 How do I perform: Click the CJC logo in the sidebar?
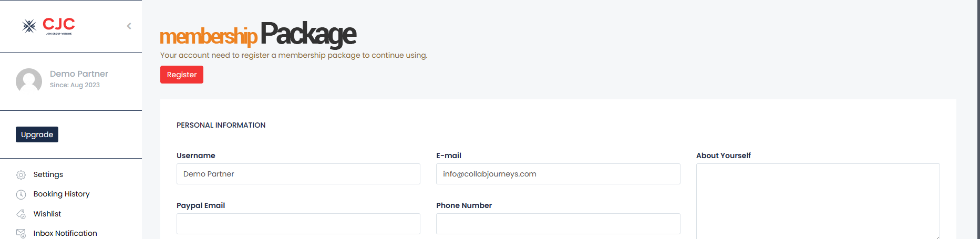(x=49, y=26)
